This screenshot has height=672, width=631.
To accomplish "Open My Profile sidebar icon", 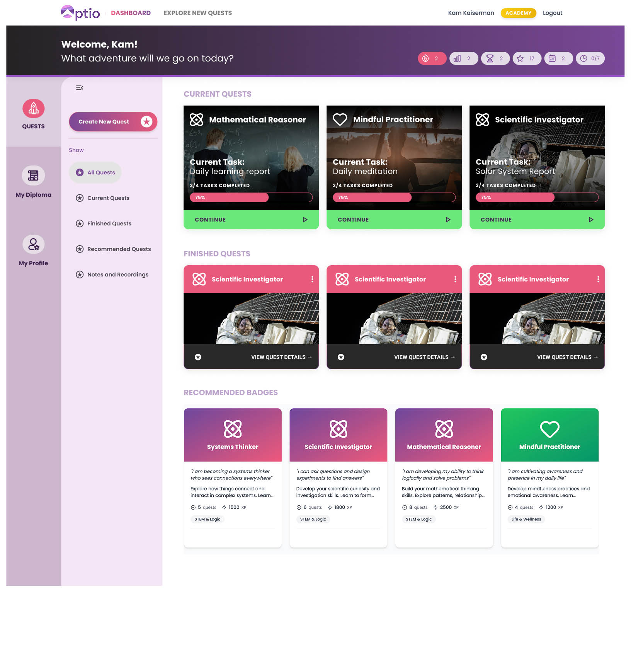I will tap(33, 244).
